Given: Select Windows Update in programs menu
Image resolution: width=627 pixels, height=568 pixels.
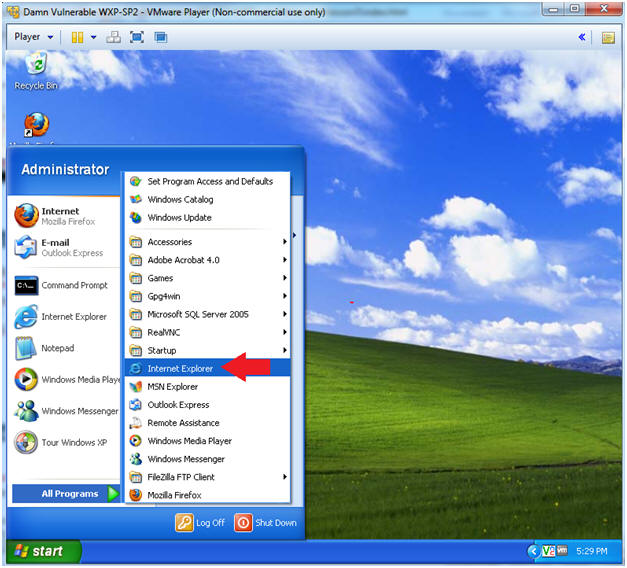Looking at the screenshot, I should point(208,218).
